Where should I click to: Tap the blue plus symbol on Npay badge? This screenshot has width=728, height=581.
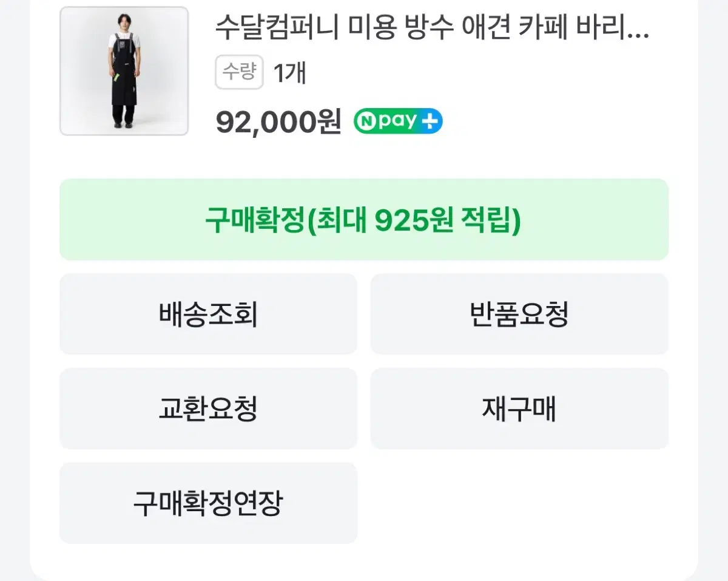(x=430, y=121)
